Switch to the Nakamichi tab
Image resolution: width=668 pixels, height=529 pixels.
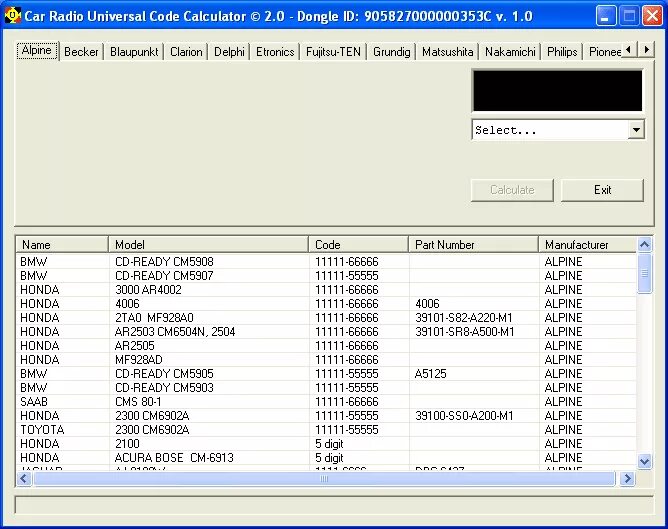coord(510,52)
